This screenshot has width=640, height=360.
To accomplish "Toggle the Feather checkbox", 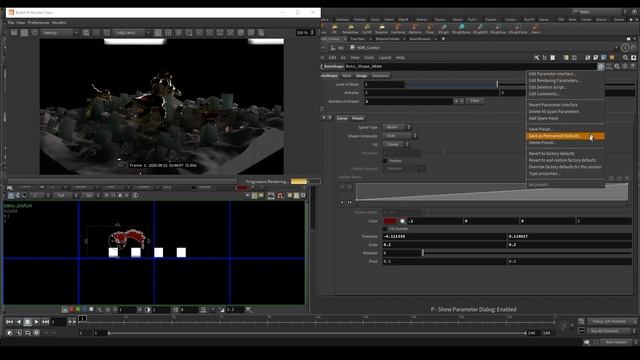I will point(385,161).
